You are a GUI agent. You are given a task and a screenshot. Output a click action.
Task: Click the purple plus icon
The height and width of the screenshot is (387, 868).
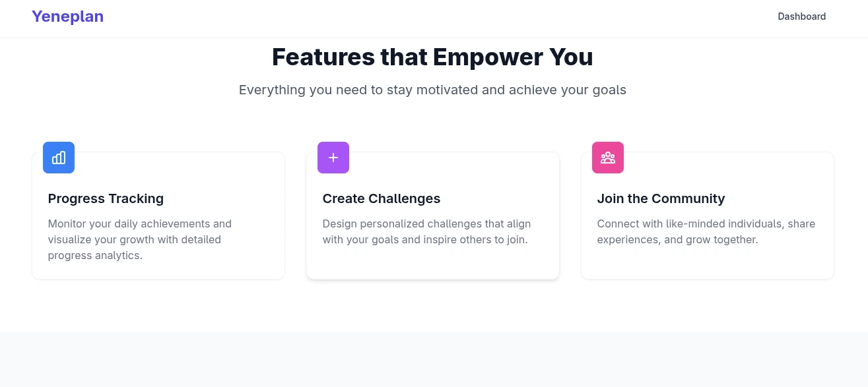(x=333, y=158)
